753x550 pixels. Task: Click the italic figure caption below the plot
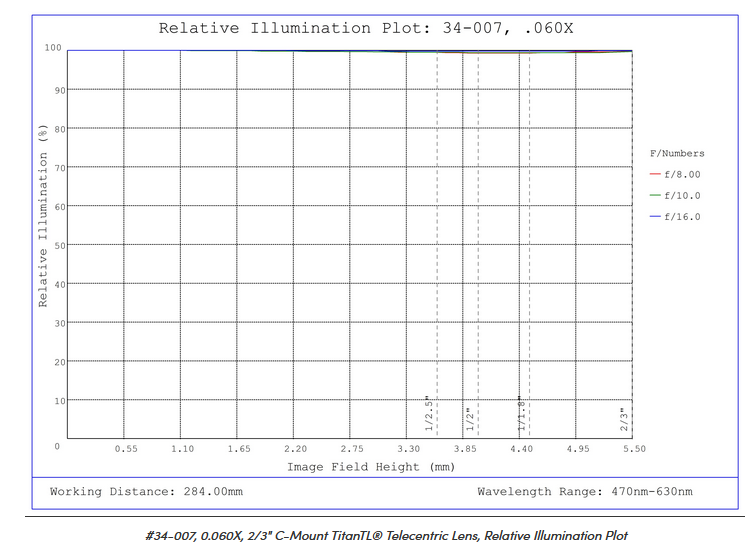[386, 535]
